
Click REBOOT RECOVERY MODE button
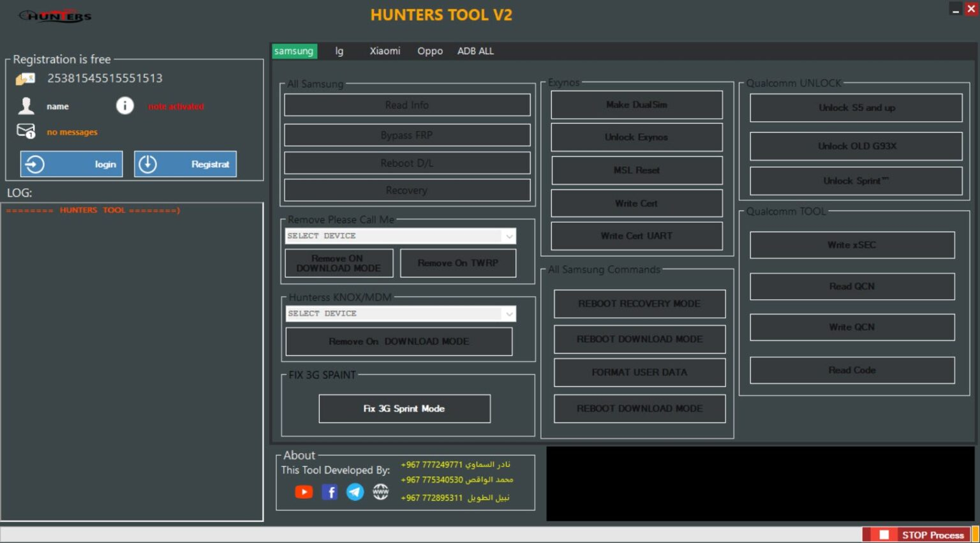[x=639, y=304]
